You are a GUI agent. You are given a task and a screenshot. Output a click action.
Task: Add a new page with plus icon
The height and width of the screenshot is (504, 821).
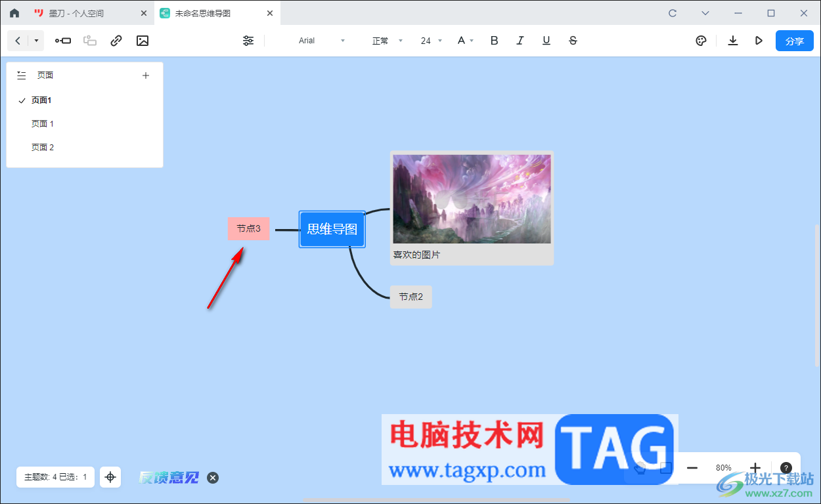[146, 75]
